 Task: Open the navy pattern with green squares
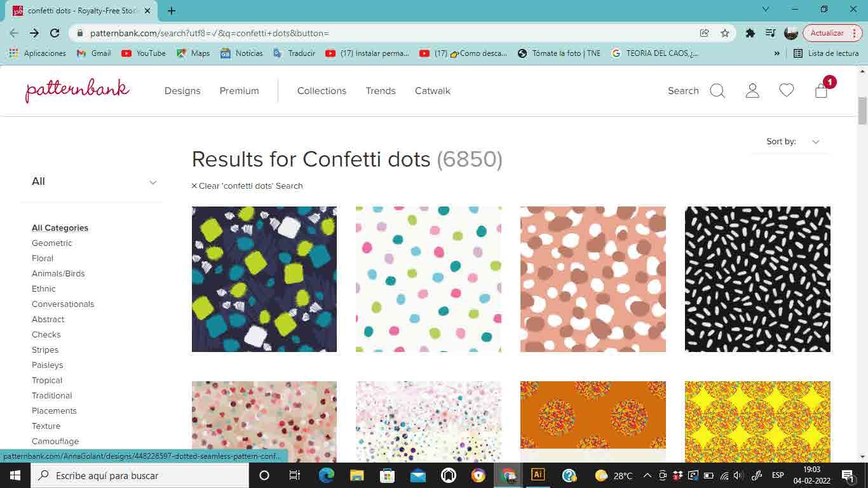(x=264, y=279)
